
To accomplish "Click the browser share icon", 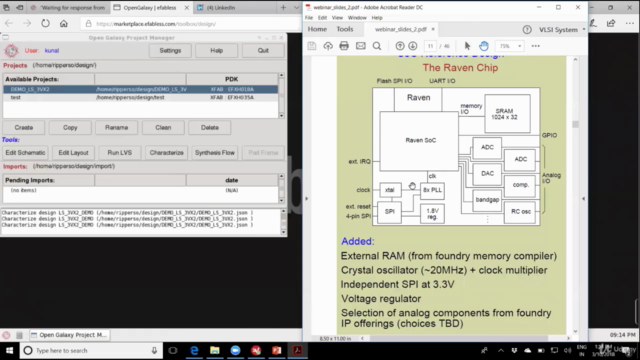I will pyautogui.click(x=611, y=24).
